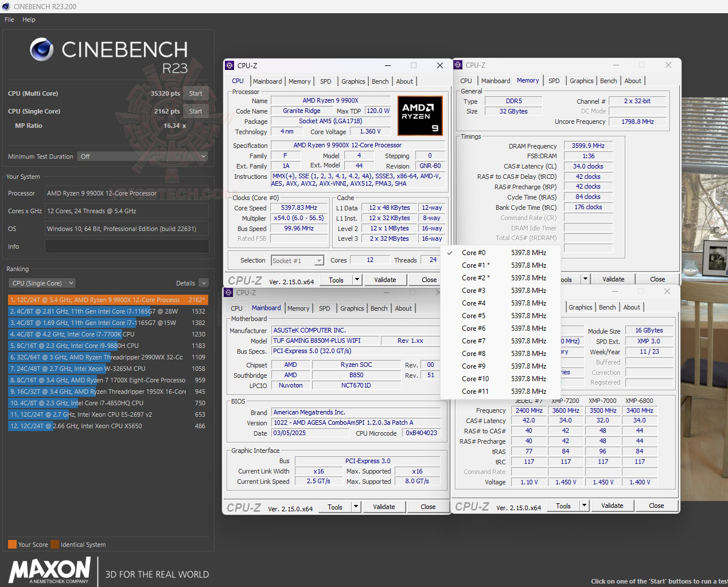Open the CPU (Single Core) ranking dropdown
The image size is (728, 587).
[42, 283]
